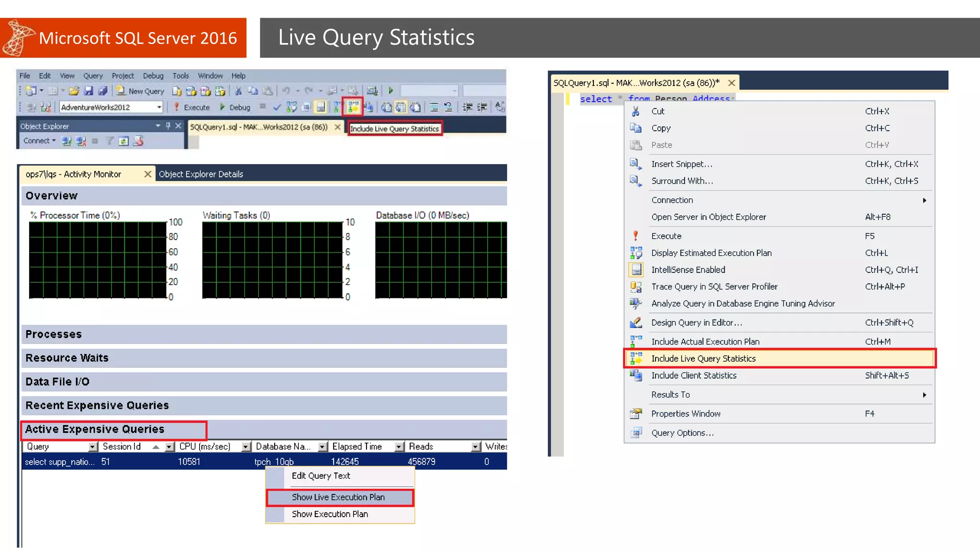Viewport: 980px width, 551px height.
Task: Open the Elapsed Time column filter dropdown
Action: tap(399, 447)
